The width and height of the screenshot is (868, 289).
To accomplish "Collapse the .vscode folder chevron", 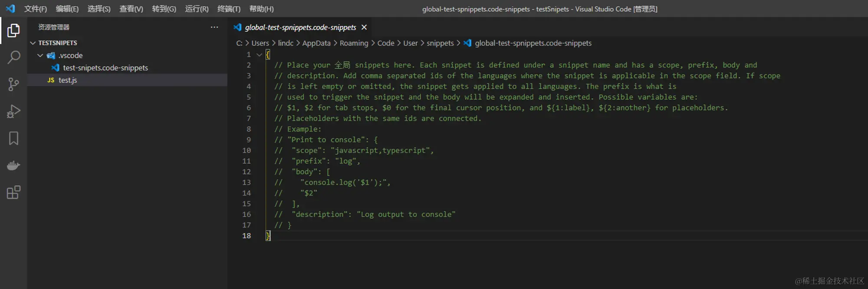I will (x=40, y=55).
